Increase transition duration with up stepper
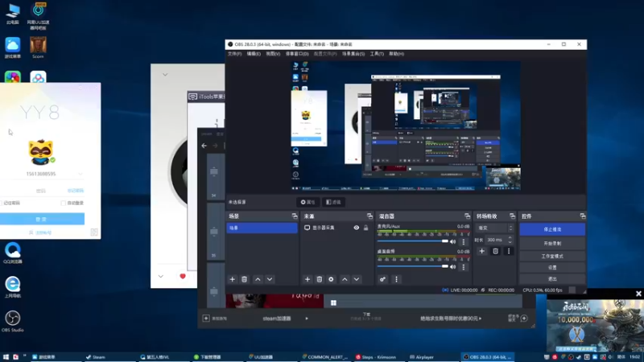Image resolution: width=644 pixels, height=362 pixels. [510, 237]
